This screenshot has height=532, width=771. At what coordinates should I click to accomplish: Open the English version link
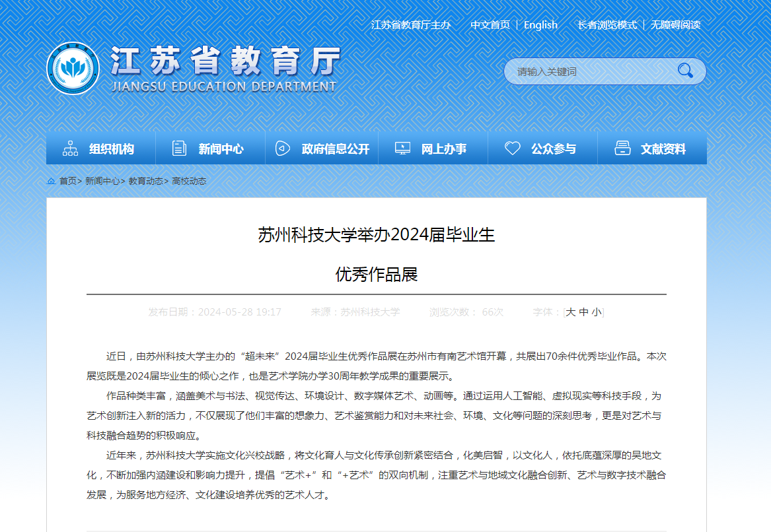pyautogui.click(x=540, y=25)
